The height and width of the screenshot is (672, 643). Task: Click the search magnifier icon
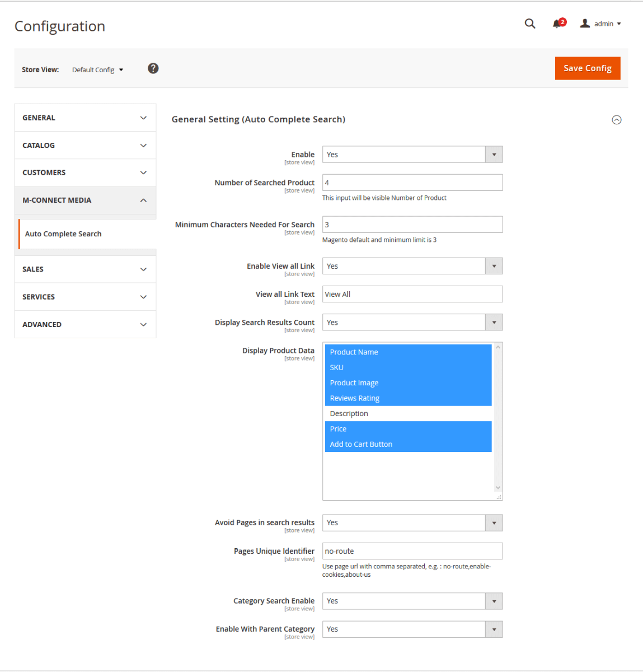click(529, 24)
